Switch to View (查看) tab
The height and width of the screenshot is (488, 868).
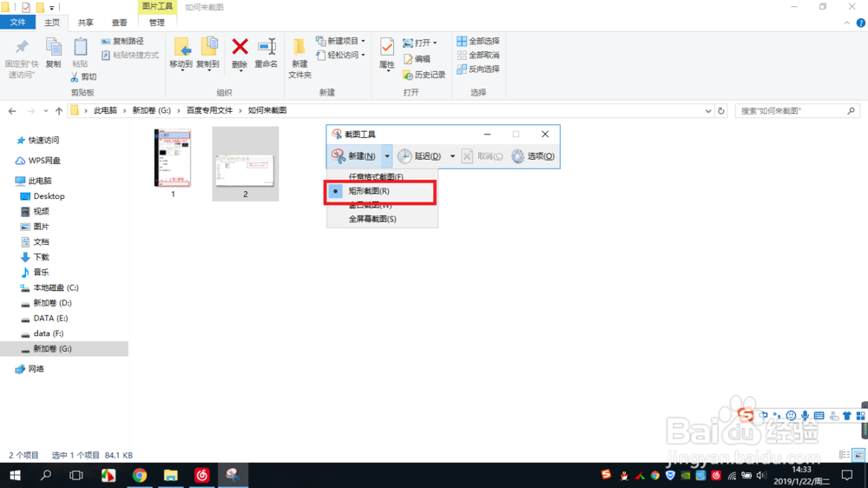(x=119, y=23)
